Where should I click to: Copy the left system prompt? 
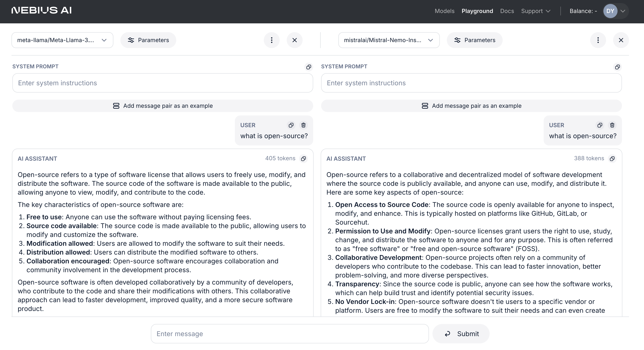(309, 67)
